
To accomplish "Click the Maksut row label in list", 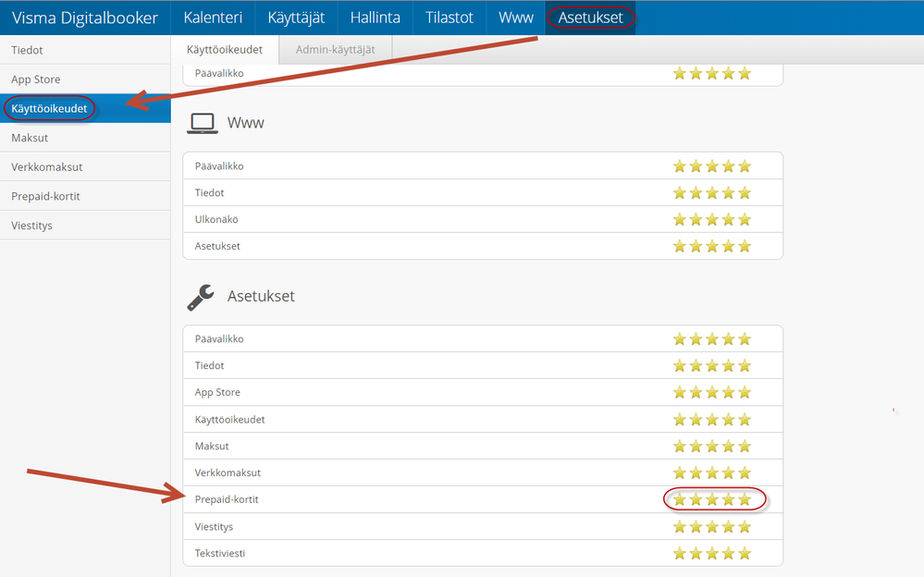I will (212, 447).
